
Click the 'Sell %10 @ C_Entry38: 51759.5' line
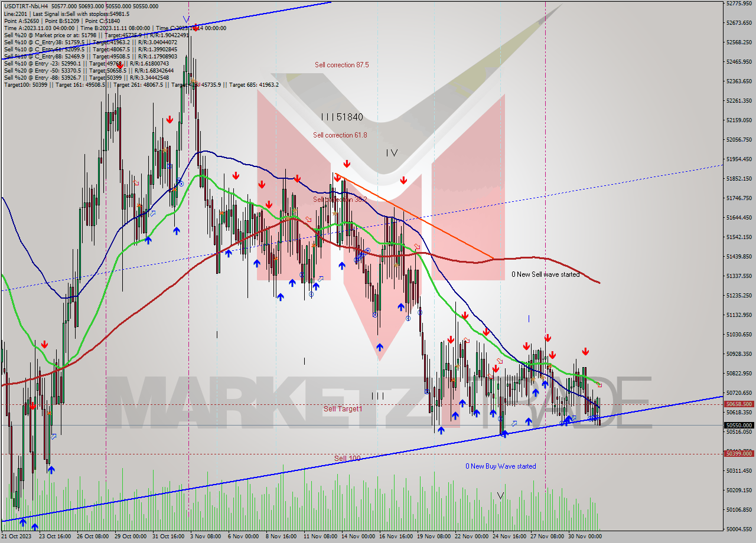(x=90, y=42)
